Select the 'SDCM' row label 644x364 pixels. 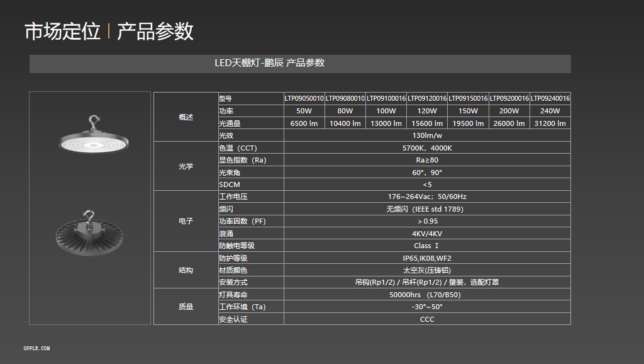(230, 185)
